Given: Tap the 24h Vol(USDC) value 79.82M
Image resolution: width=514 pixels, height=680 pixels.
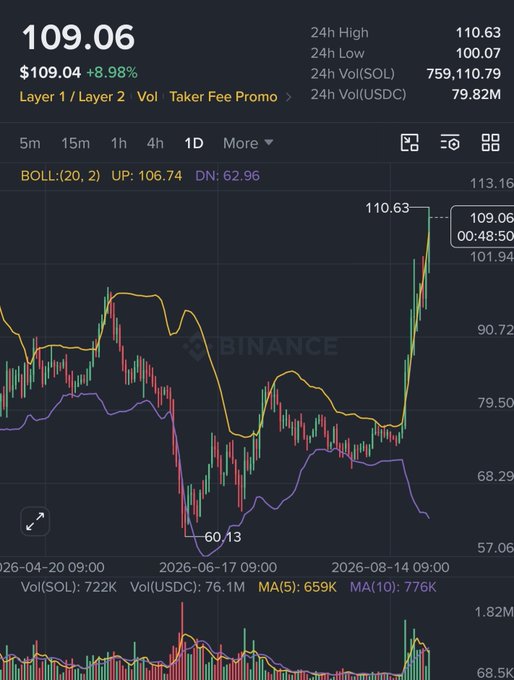Looking at the screenshot, I should (x=476, y=94).
